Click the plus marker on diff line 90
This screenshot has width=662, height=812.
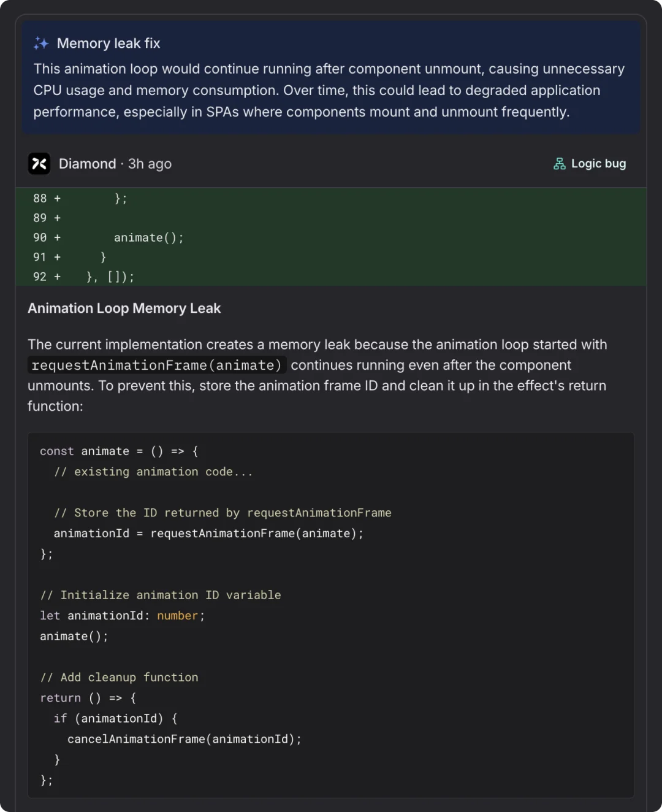point(57,237)
